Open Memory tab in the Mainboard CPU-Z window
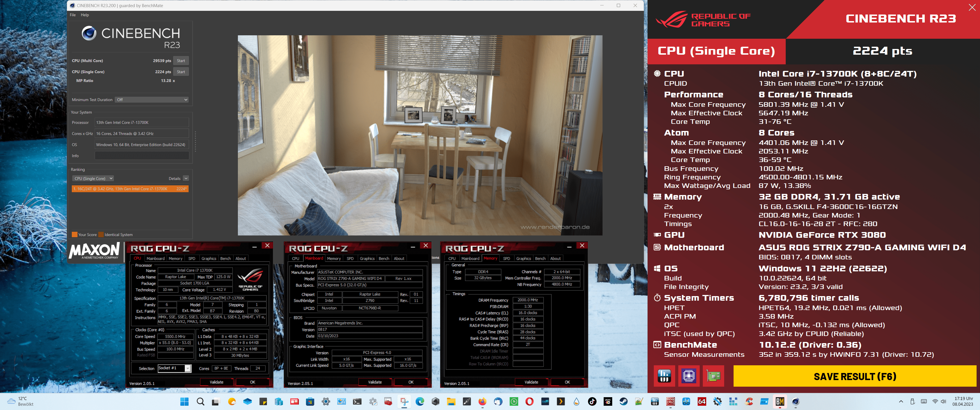The image size is (980, 410). coord(334,258)
